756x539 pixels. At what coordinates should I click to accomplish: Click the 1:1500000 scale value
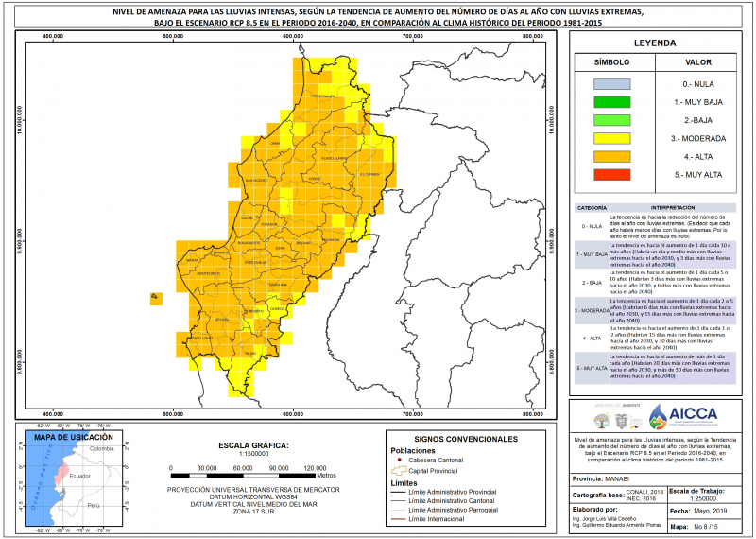coord(253,454)
